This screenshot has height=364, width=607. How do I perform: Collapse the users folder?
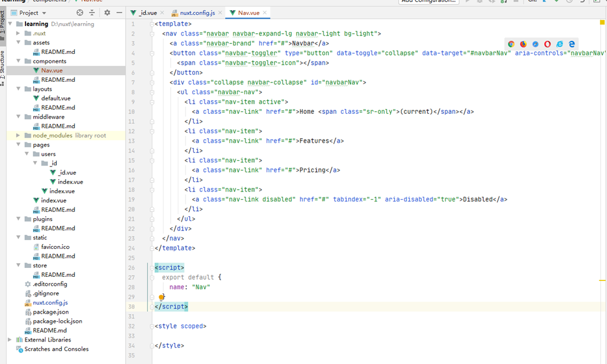click(27, 154)
